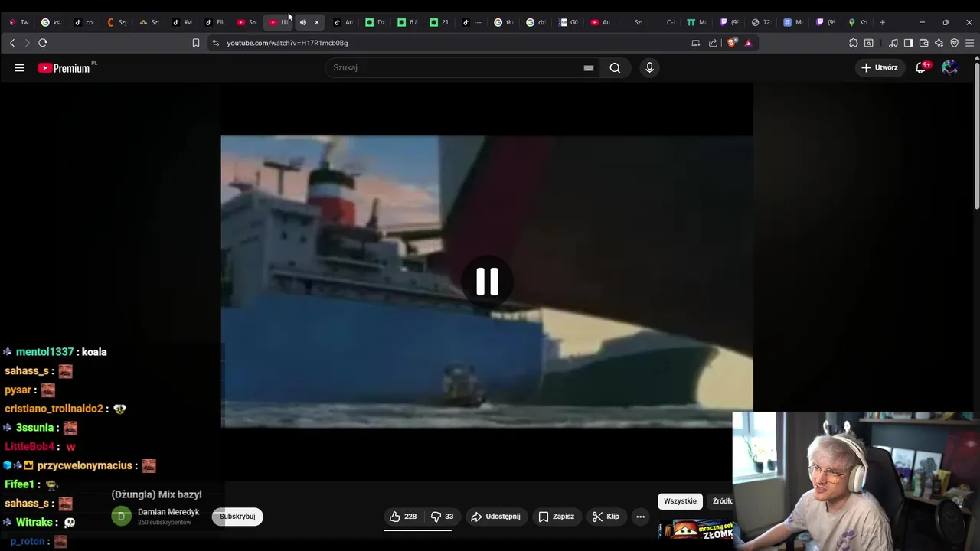
Task: Switch to the Google ksi tab
Action: pyautogui.click(x=51, y=22)
